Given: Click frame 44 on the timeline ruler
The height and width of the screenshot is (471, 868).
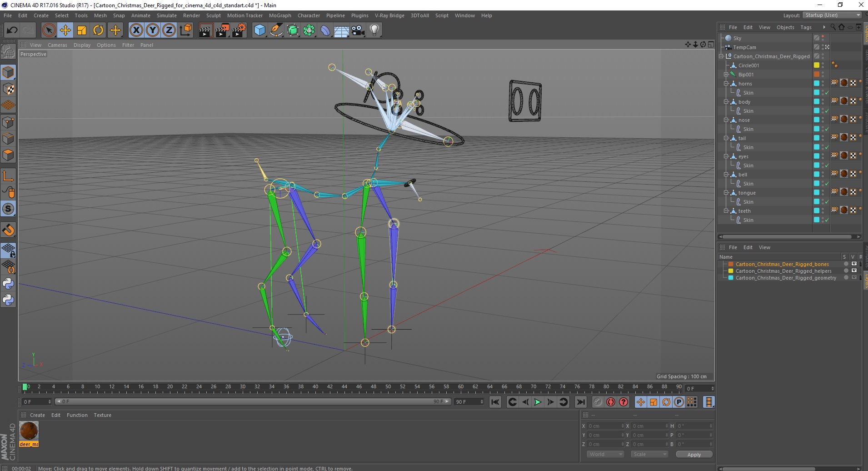Looking at the screenshot, I should (x=344, y=387).
